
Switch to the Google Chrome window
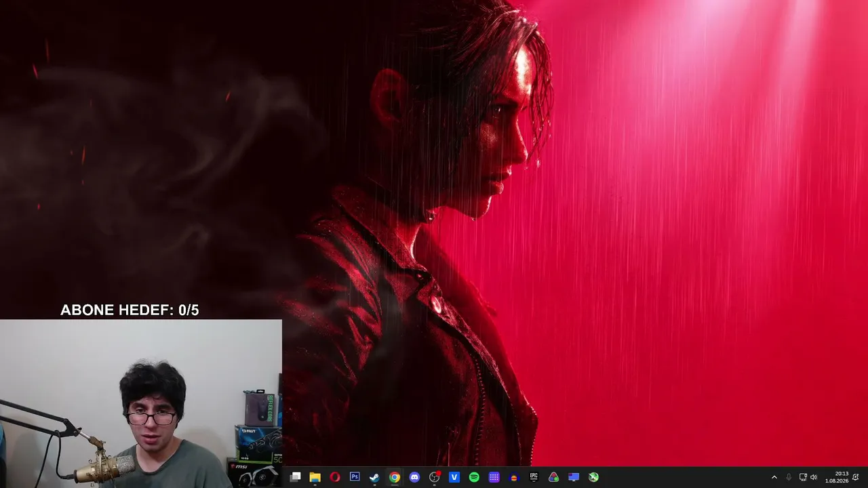point(395,477)
